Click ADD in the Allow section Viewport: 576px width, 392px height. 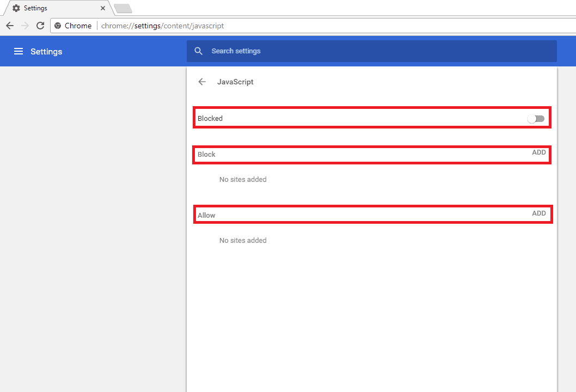[x=538, y=213]
